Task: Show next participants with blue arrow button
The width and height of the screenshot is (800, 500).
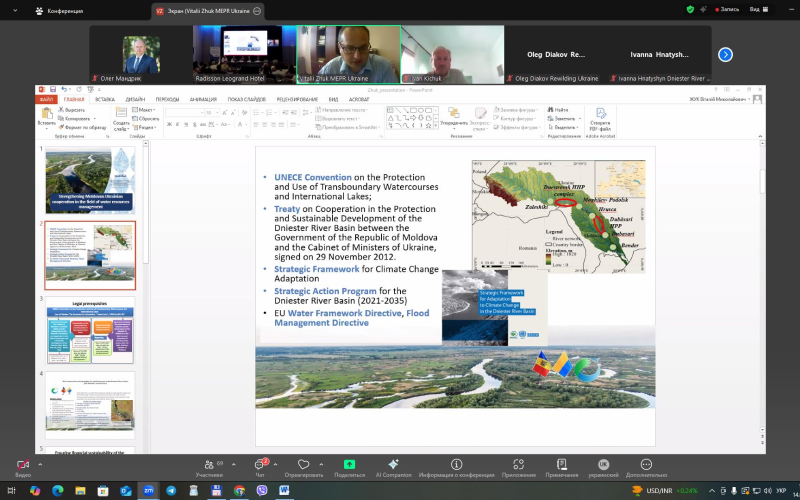Action: coord(725,55)
